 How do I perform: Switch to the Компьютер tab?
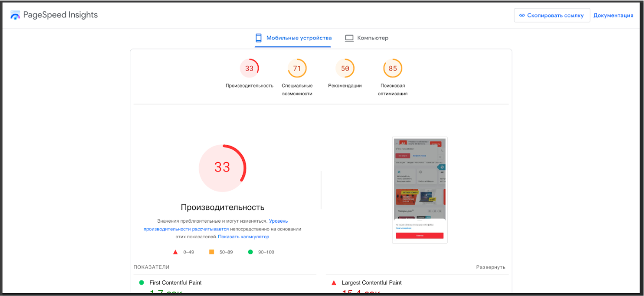coord(366,38)
